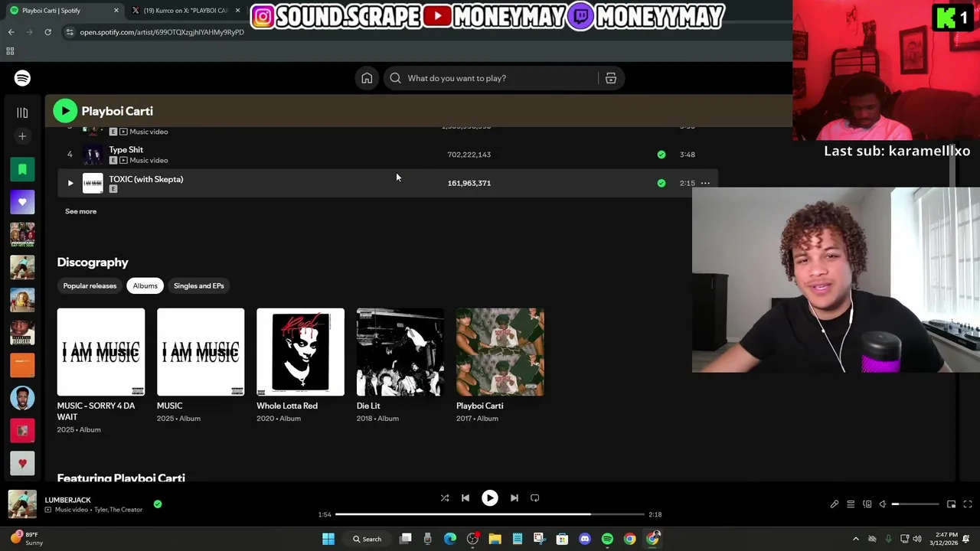980x551 pixels.
Task: Open Die Lit album cover
Action: (400, 352)
